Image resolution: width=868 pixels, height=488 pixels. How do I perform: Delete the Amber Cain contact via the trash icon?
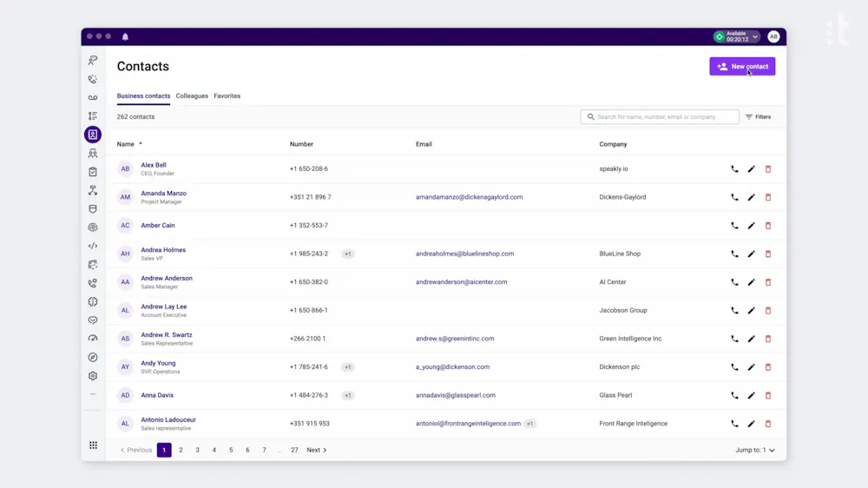pyautogui.click(x=768, y=226)
